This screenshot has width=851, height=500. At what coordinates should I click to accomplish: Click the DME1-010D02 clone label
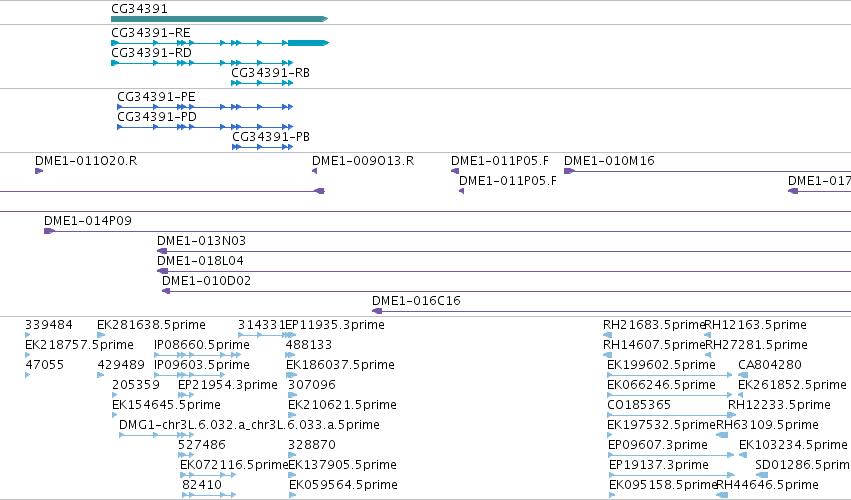pyautogui.click(x=206, y=281)
